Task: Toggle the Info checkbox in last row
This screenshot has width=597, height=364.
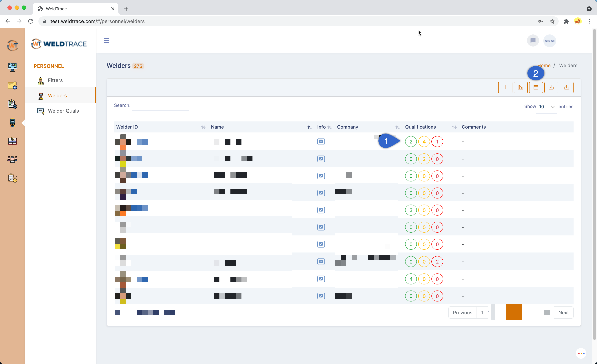Action: click(x=321, y=296)
